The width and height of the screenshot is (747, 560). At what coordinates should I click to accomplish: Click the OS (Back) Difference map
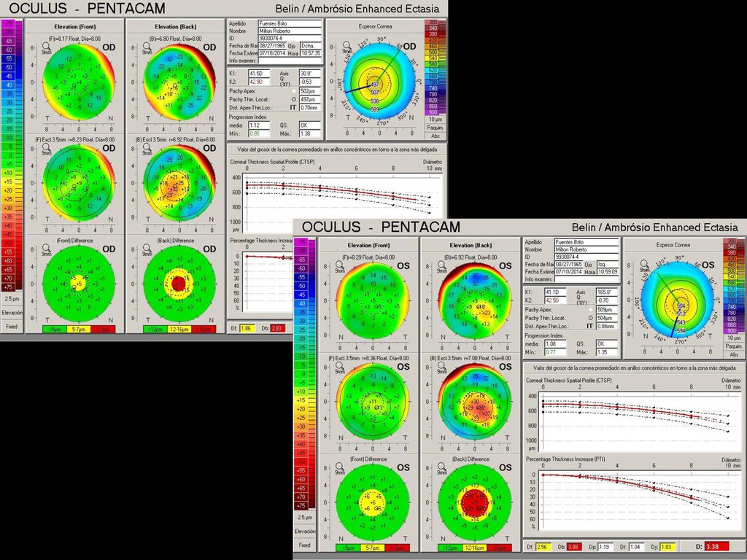point(474,502)
